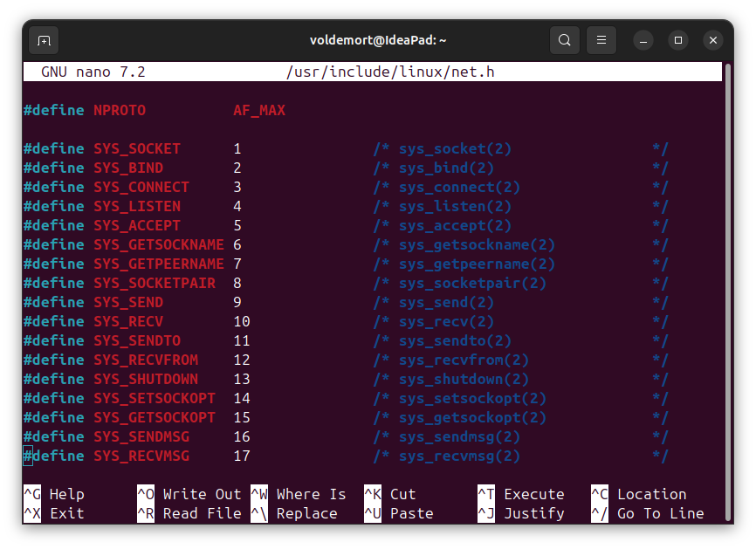Click the ^G Help shortcut
The image size is (756, 549).
54,494
